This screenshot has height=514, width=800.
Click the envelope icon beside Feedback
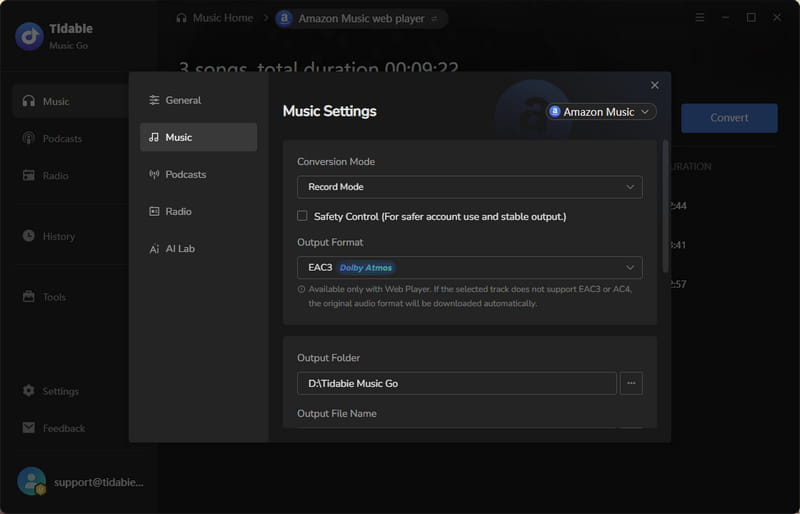29,427
